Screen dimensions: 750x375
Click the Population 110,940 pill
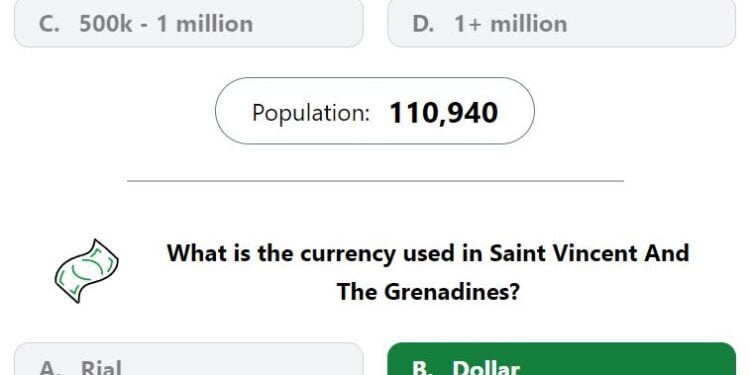pos(375,111)
